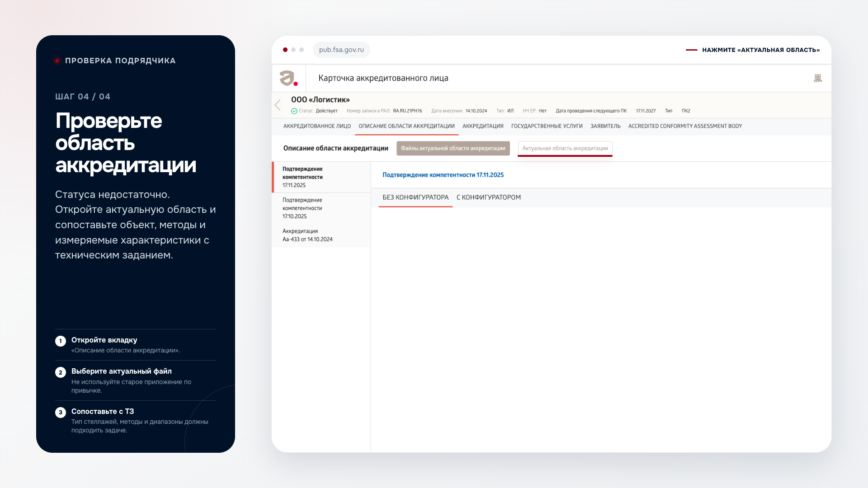The height and width of the screenshot is (488, 868).
Task: Click the Описание области аккредитации section title
Action: click(x=336, y=148)
